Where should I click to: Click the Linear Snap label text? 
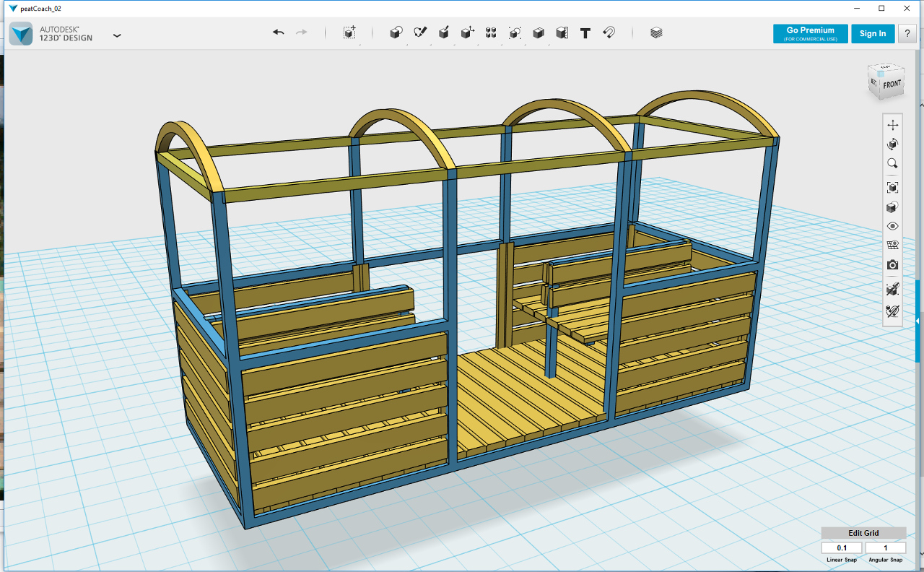[x=842, y=560]
